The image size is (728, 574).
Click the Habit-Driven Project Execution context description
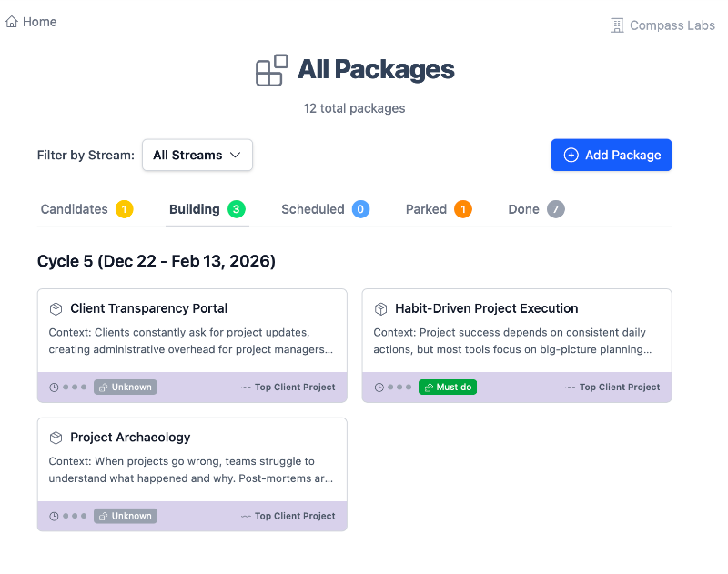[x=511, y=341]
